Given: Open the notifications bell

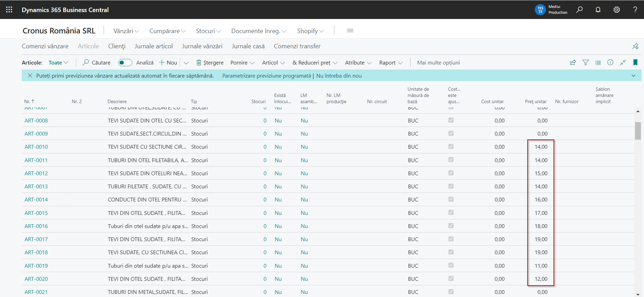Looking at the screenshot, I should point(598,10).
